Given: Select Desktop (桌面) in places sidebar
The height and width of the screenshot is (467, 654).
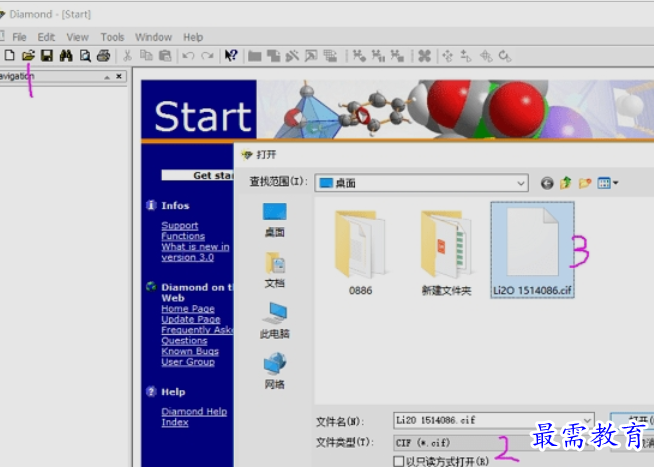Looking at the screenshot, I should [274, 220].
